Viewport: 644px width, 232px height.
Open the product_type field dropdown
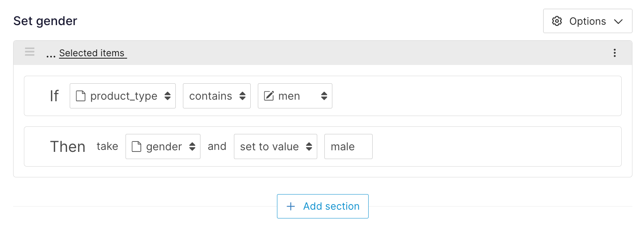[x=123, y=96]
